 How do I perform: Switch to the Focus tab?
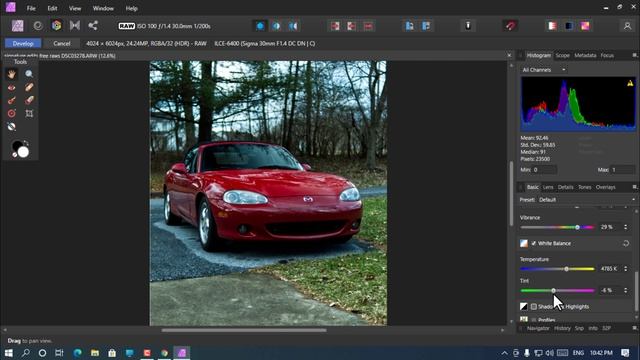coord(607,55)
